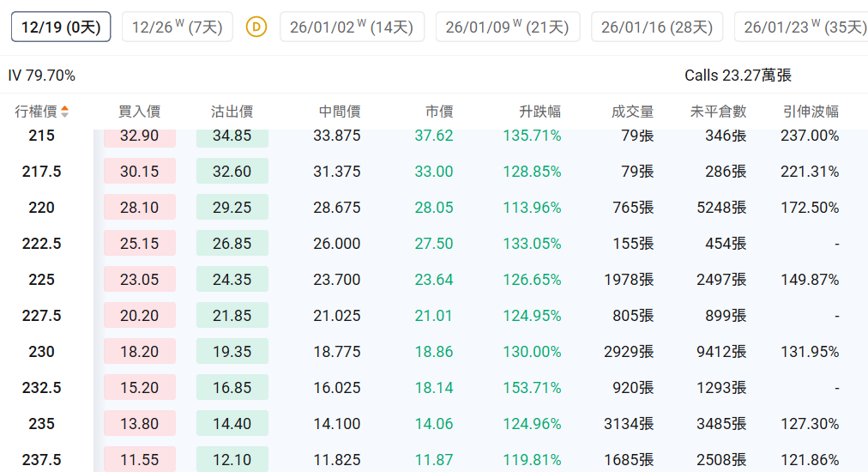Click the ask price 34.85 for strike 215
Image resolution: width=868 pixels, height=472 pixels.
pos(232,136)
